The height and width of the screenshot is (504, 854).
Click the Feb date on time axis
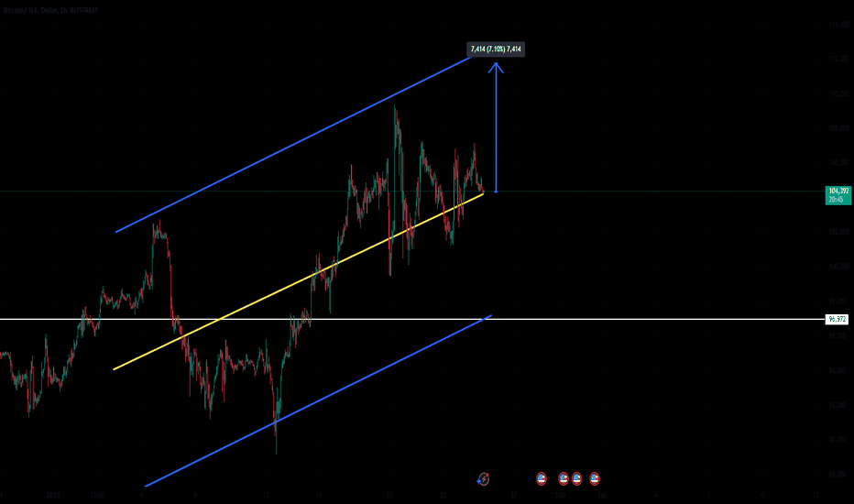(602, 495)
